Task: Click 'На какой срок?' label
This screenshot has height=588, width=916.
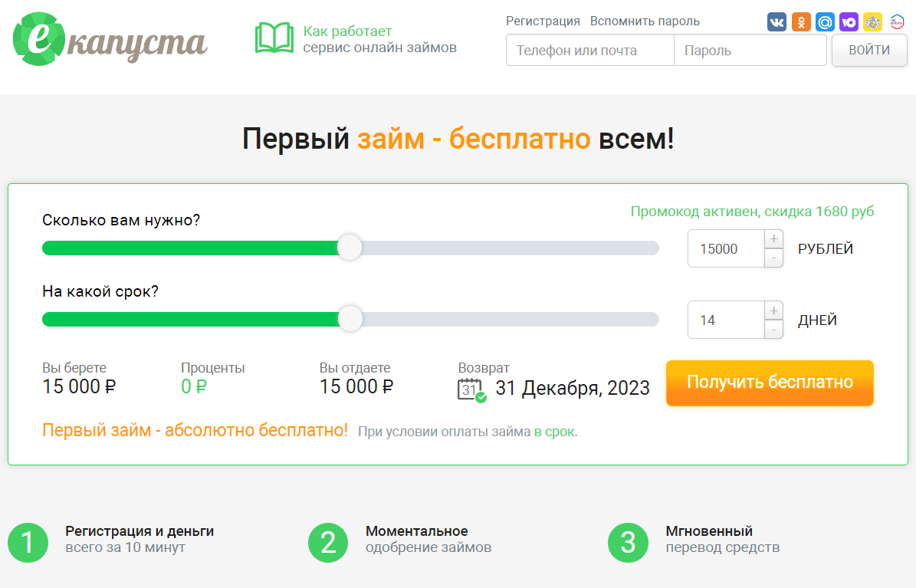Action: click(x=100, y=291)
